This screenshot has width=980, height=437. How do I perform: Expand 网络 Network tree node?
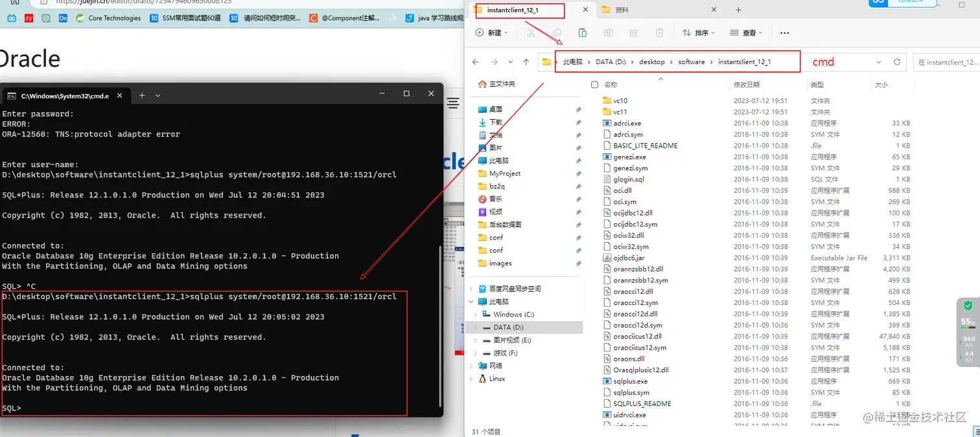tap(471, 366)
